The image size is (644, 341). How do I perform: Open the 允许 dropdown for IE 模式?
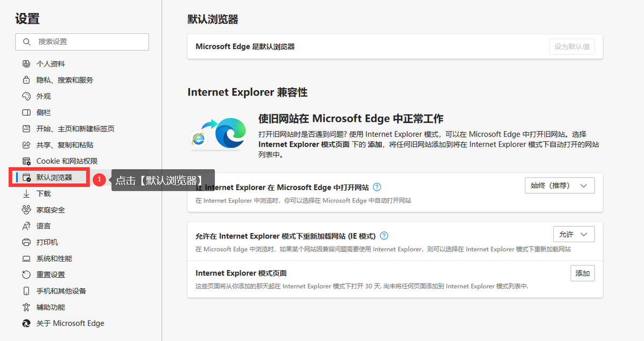pos(574,234)
